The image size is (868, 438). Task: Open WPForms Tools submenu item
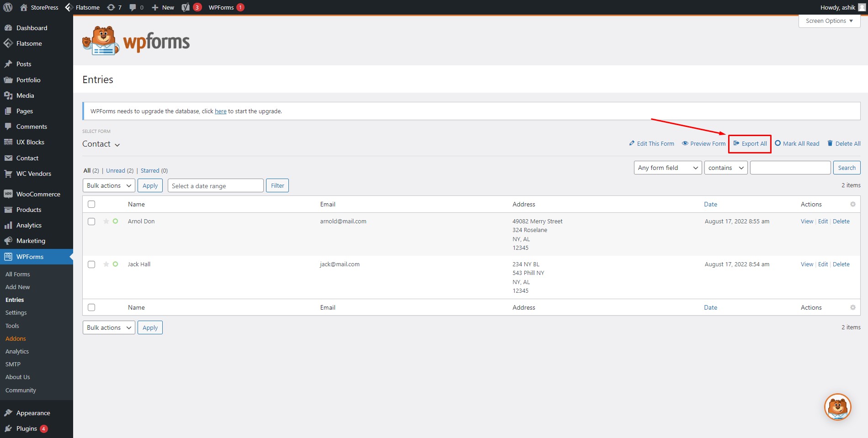click(x=12, y=326)
